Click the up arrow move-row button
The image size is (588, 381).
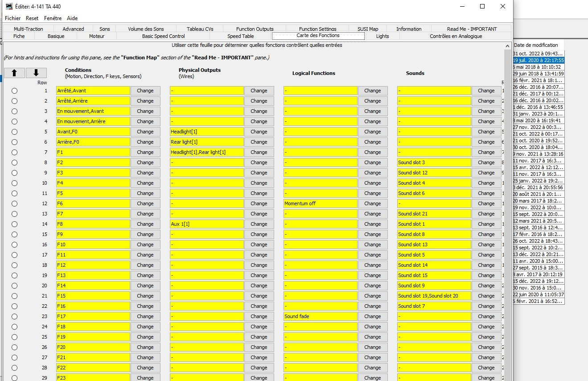pos(14,73)
